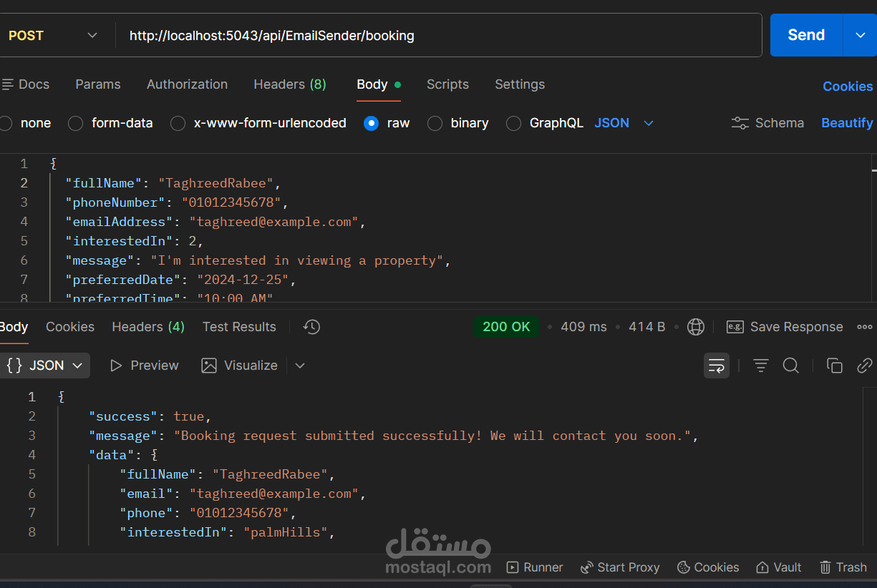Screen dimensions: 877x588
Task: Open the response JSON format dropdown
Action: pos(45,366)
